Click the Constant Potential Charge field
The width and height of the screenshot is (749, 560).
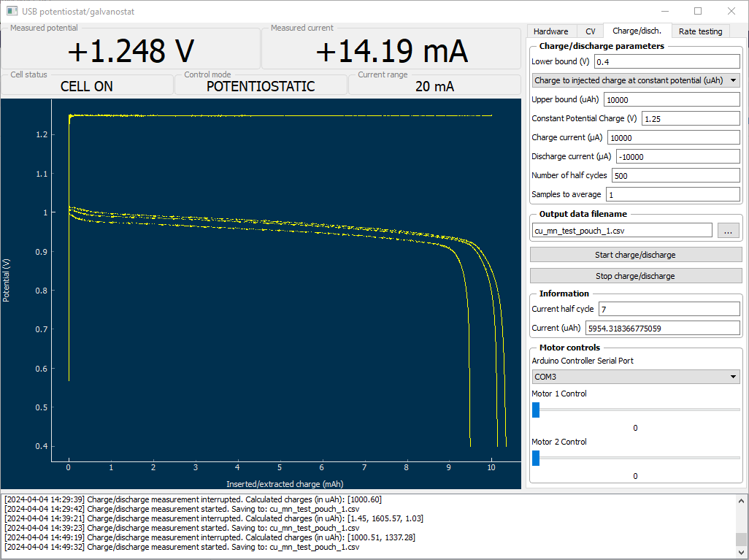(x=690, y=118)
